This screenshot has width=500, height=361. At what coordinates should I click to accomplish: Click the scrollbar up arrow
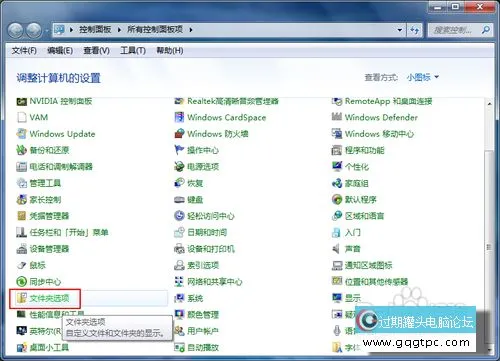tap(489, 104)
